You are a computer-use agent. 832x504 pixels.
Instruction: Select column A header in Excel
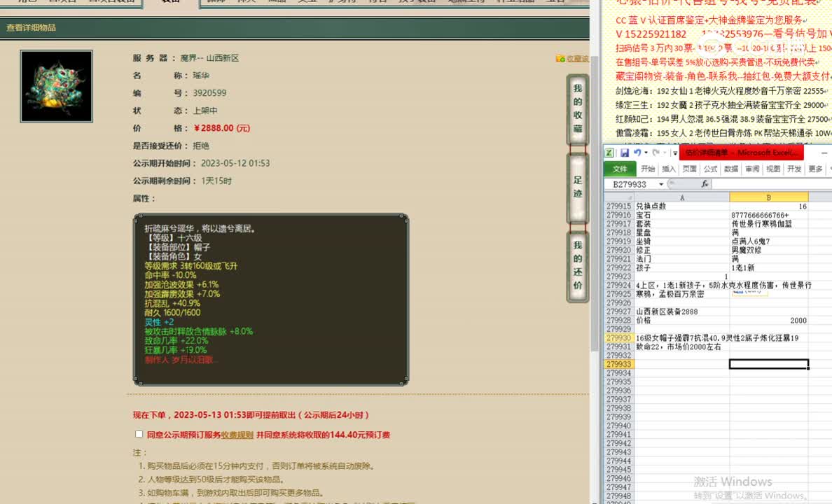[x=682, y=197]
